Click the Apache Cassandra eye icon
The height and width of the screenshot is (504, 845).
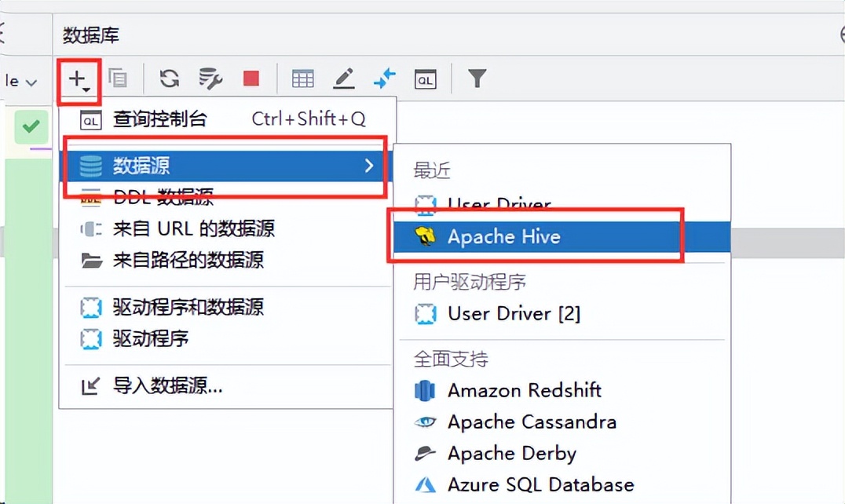[425, 422]
